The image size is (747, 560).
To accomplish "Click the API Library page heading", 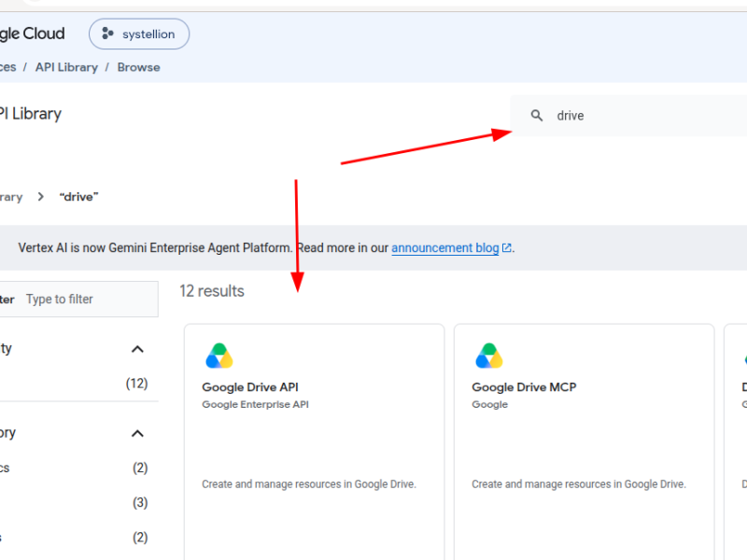I will coord(31,114).
